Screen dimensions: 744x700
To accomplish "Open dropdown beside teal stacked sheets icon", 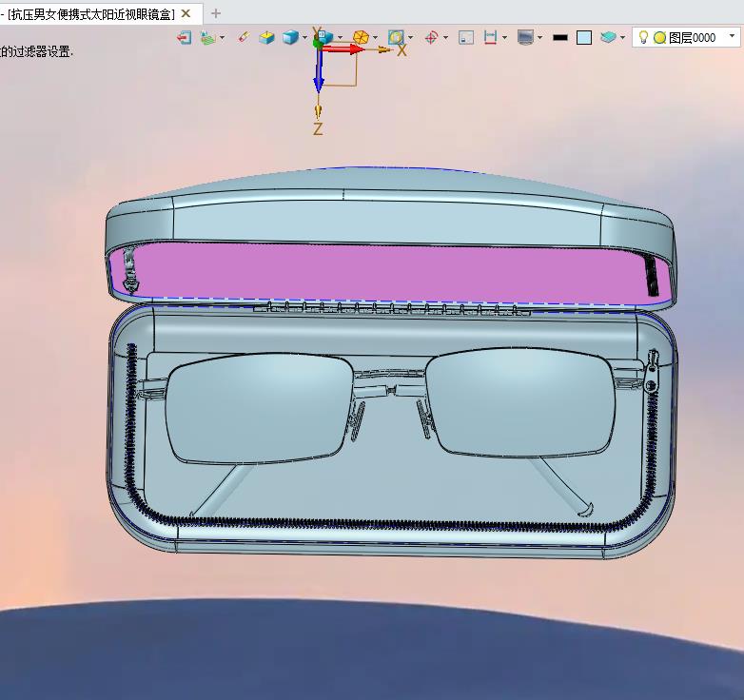I will tap(622, 37).
